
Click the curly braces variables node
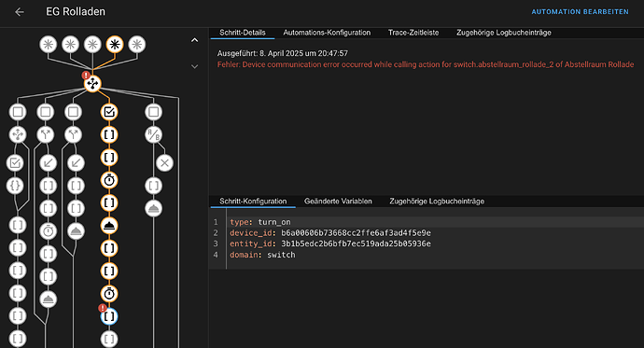tap(15, 186)
